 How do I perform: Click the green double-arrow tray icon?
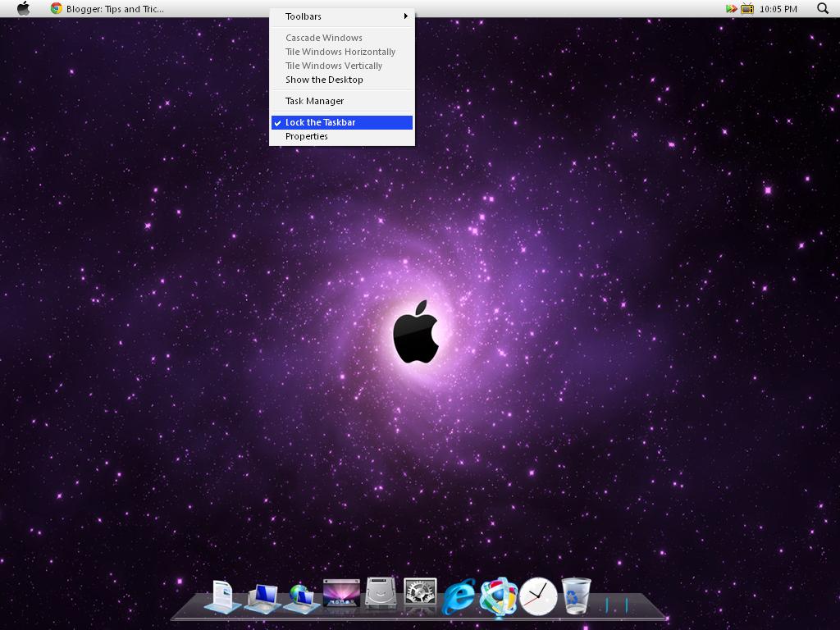[x=731, y=8]
